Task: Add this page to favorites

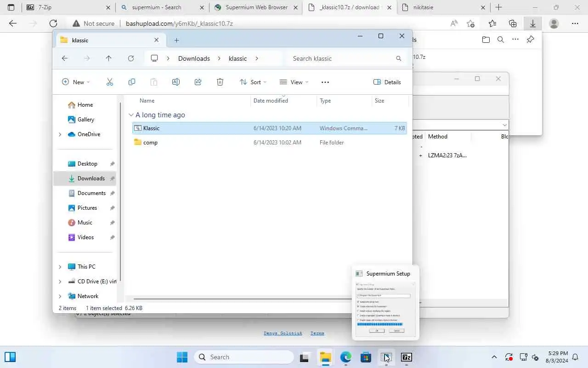Action: point(470,23)
